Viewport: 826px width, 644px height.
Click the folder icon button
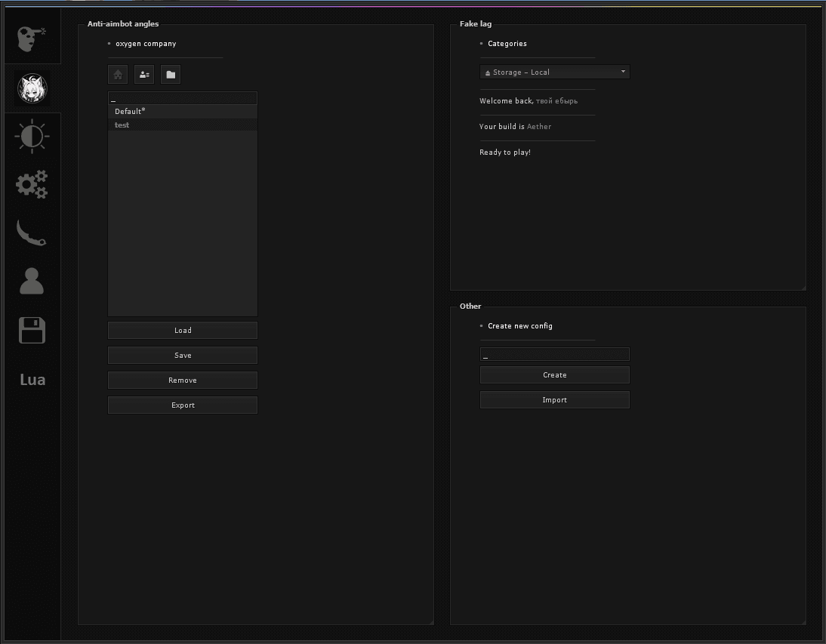click(x=171, y=74)
